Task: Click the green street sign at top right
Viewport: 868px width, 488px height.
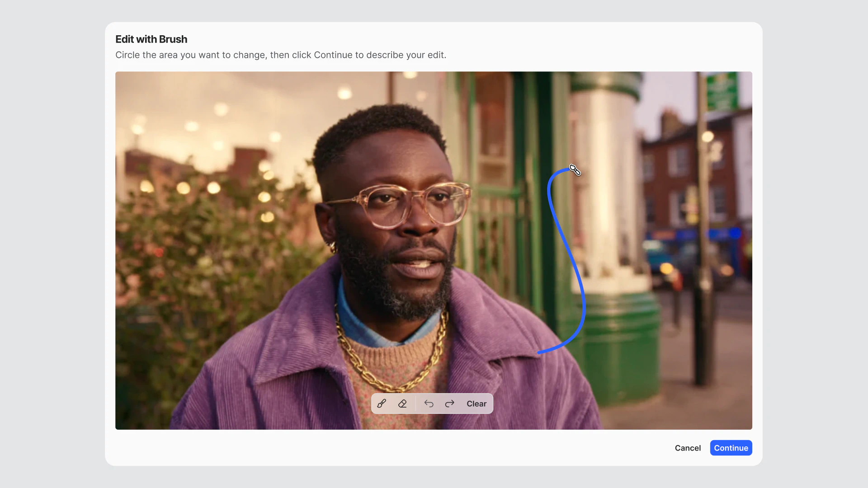Action: [722, 92]
